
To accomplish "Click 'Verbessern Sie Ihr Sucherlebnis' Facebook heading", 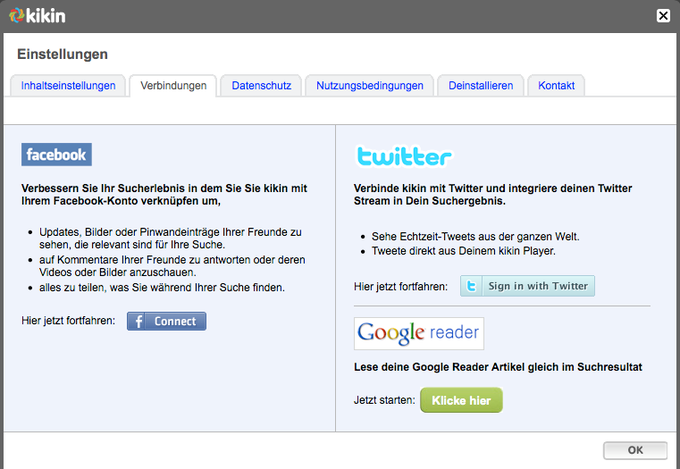I will 164,194.
